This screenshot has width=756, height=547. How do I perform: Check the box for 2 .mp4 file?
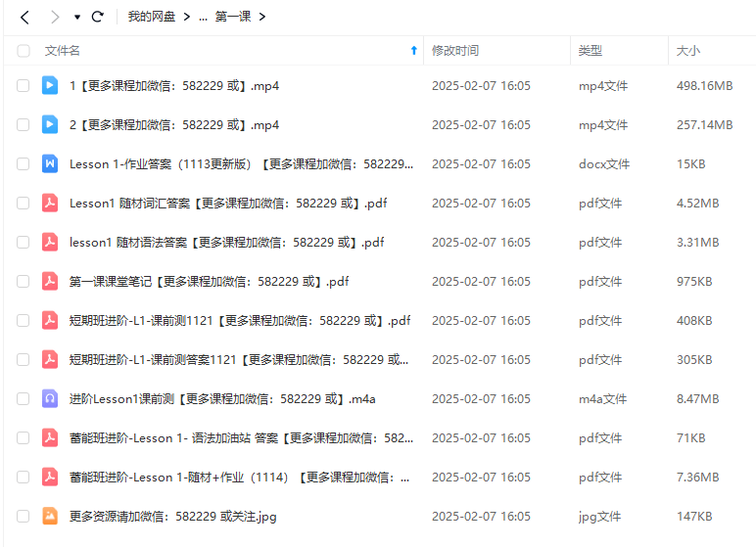pos(24,125)
